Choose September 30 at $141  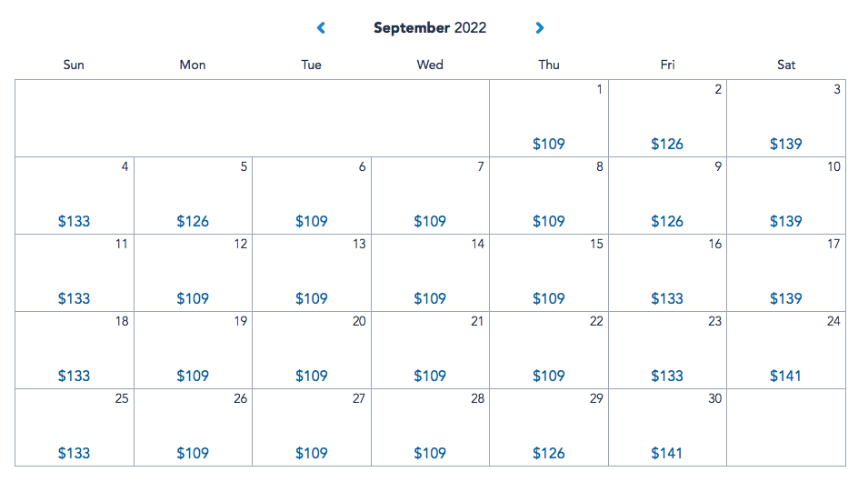[x=667, y=427]
